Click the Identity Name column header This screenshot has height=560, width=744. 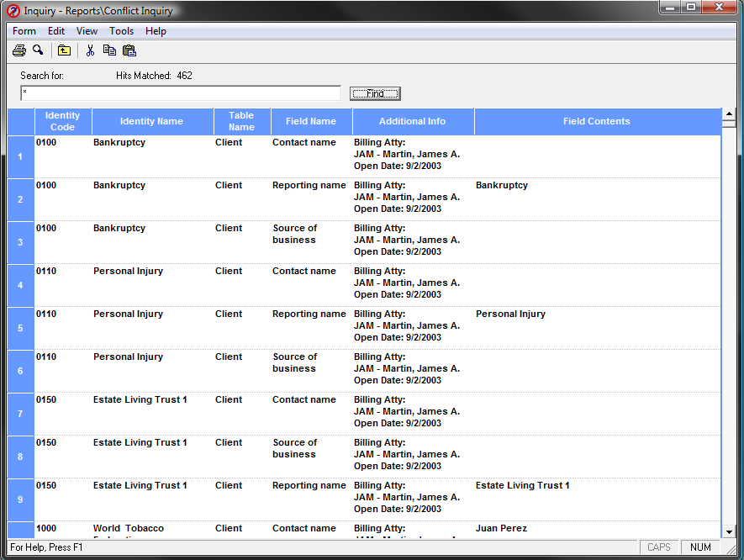point(151,121)
